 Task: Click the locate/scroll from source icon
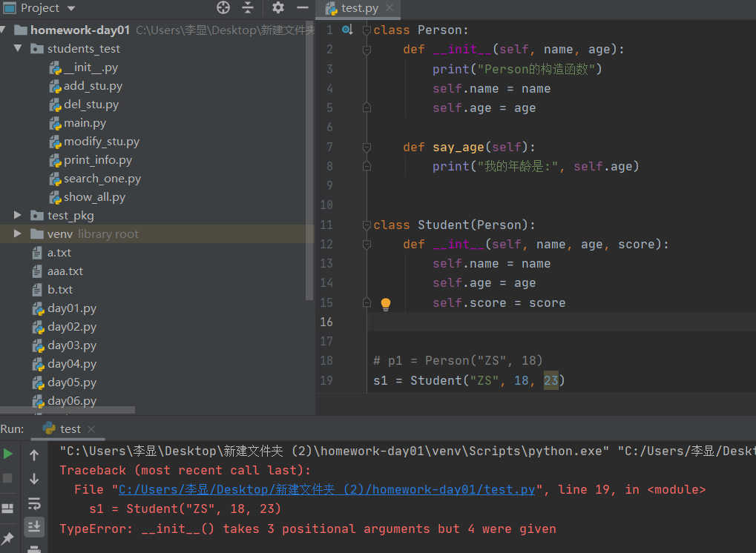[x=223, y=7]
